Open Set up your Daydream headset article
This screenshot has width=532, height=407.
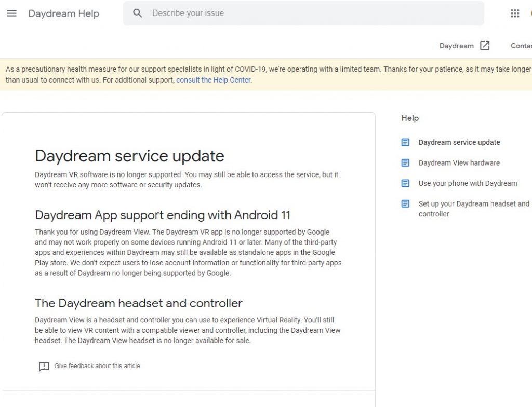tap(474, 209)
